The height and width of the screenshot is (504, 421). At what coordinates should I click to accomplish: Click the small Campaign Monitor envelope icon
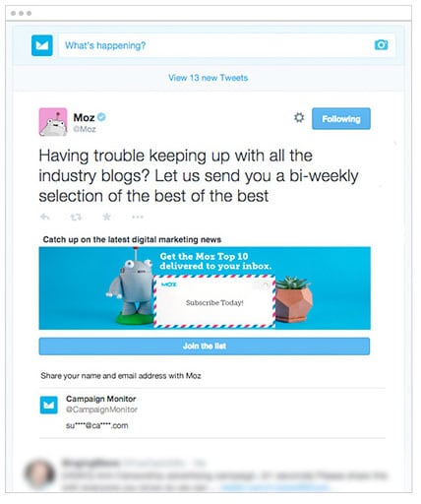tap(49, 406)
